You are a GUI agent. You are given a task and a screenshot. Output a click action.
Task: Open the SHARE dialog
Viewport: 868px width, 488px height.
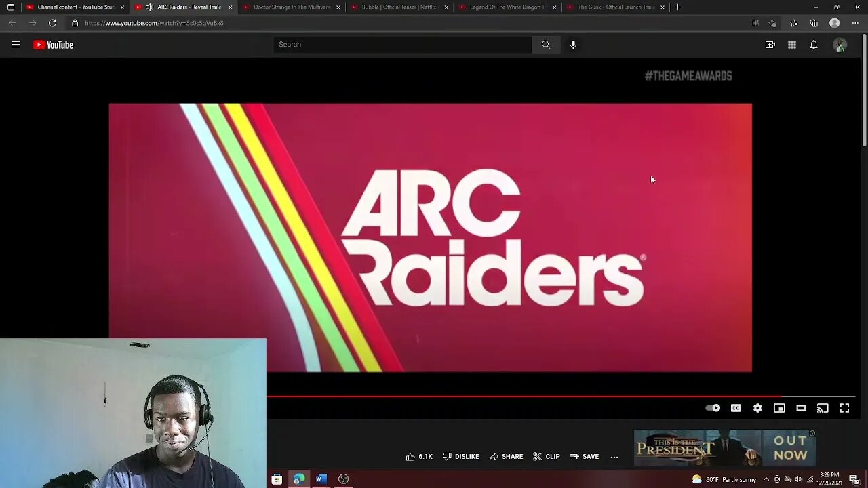507,457
